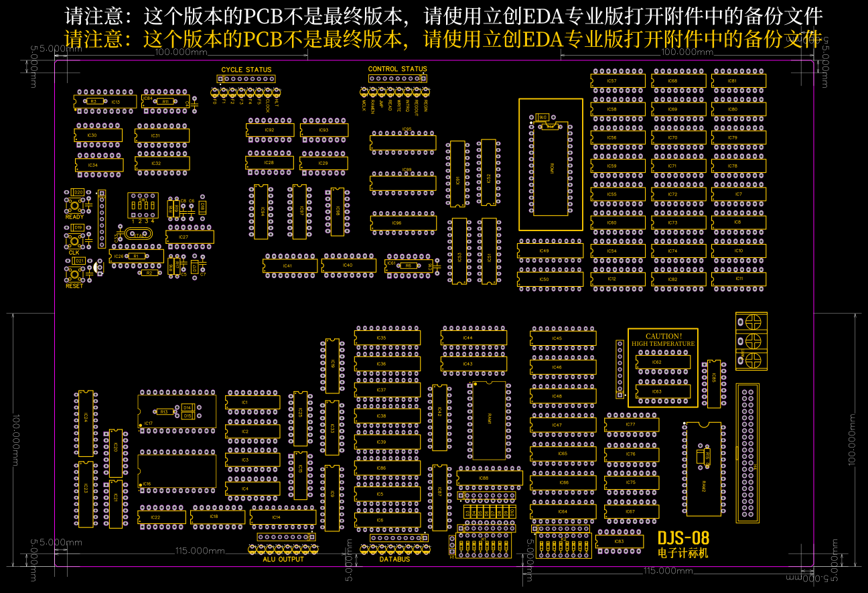Click the three-terminal power screw connector
This screenshot has height=593, width=868.
point(751,340)
